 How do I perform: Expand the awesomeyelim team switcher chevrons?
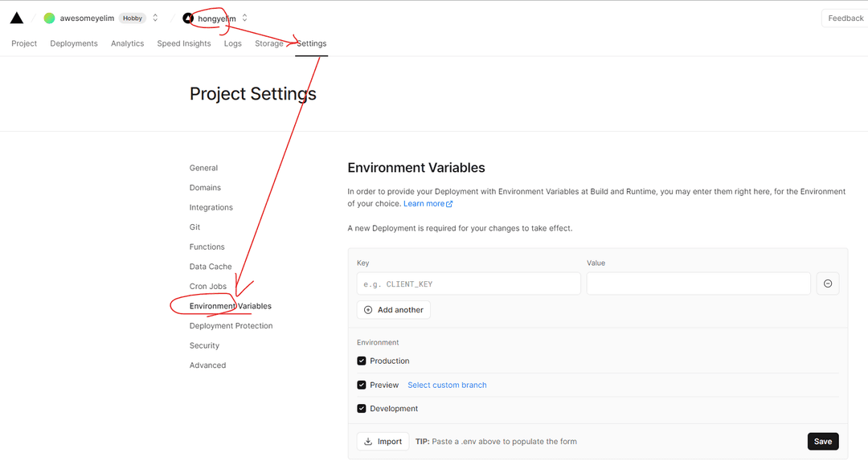156,18
